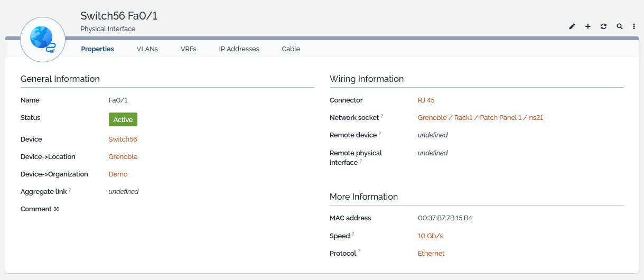The height and width of the screenshot is (280, 644).
Task: Click the magnifier search icon
Action: (620, 26)
